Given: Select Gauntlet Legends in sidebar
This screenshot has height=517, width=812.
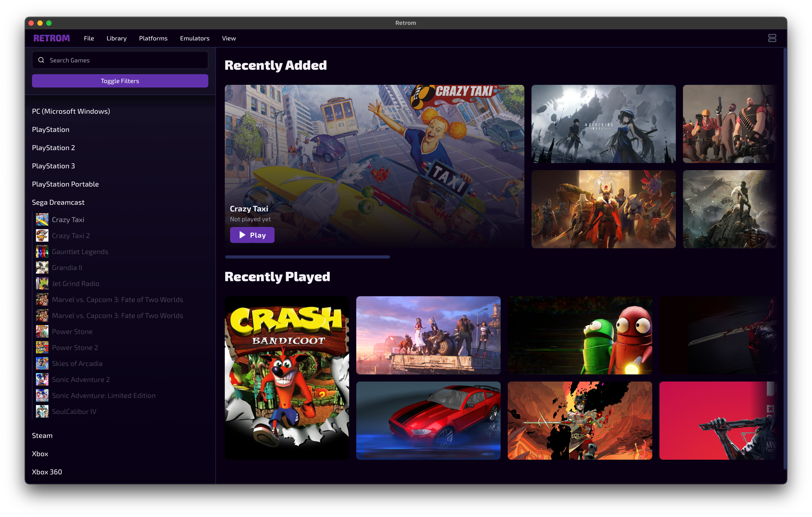Looking at the screenshot, I should 80,252.
